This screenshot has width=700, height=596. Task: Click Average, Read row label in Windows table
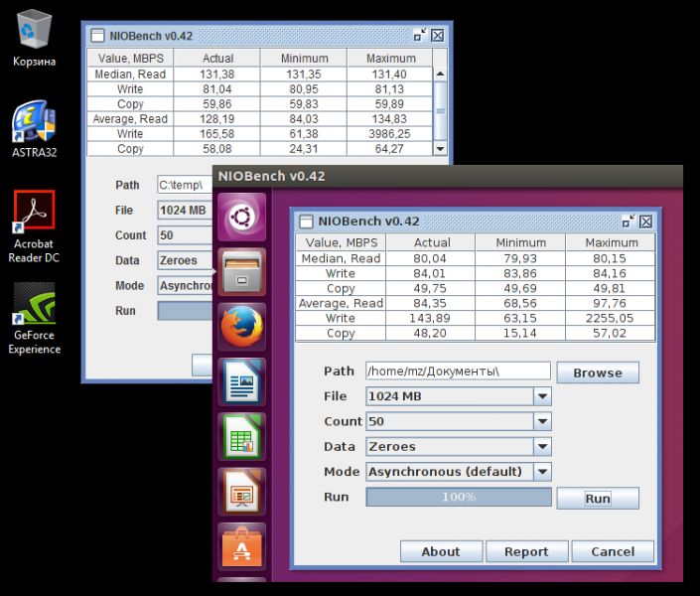[x=130, y=119]
